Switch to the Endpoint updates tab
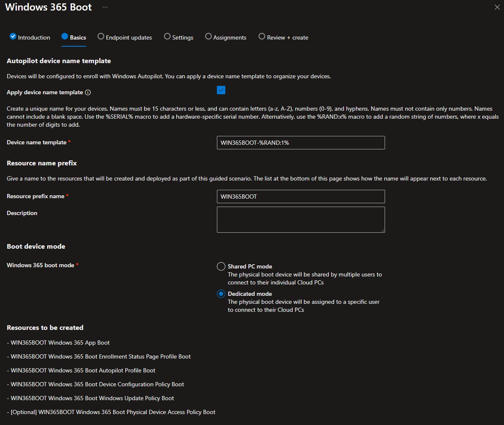504x425 pixels. coord(129,37)
